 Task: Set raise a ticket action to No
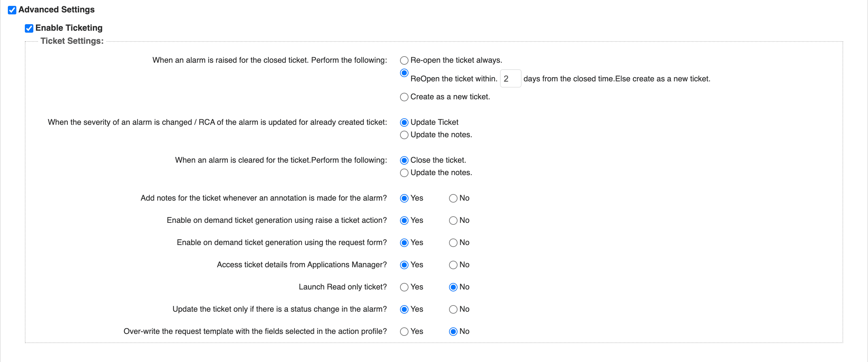[453, 221]
